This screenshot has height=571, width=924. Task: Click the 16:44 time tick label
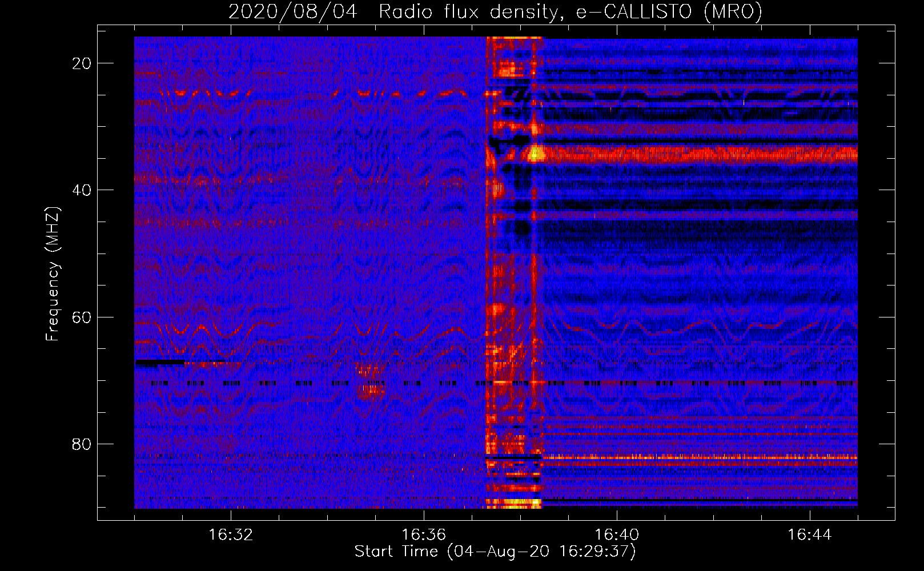click(810, 535)
